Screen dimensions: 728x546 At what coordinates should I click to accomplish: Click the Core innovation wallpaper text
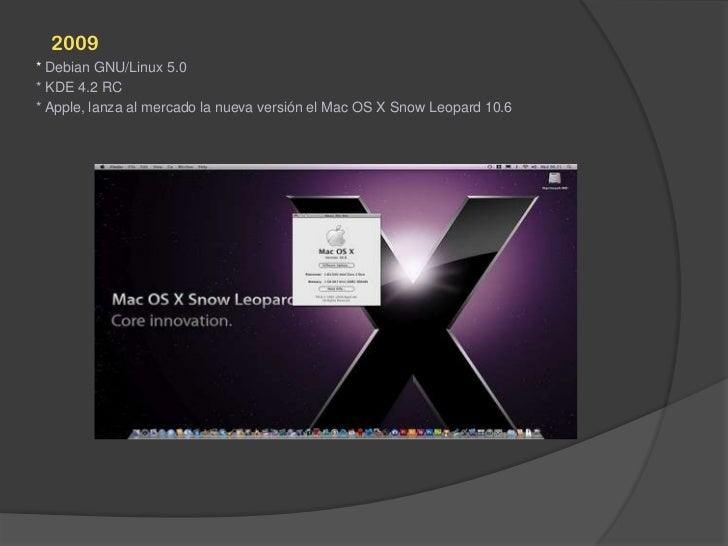click(171, 320)
